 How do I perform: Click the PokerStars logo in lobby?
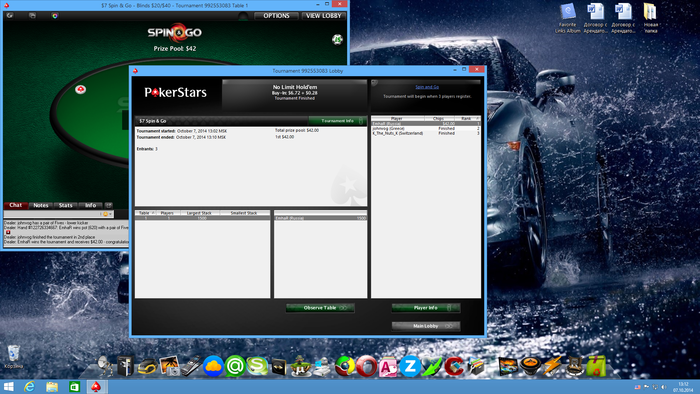click(175, 93)
